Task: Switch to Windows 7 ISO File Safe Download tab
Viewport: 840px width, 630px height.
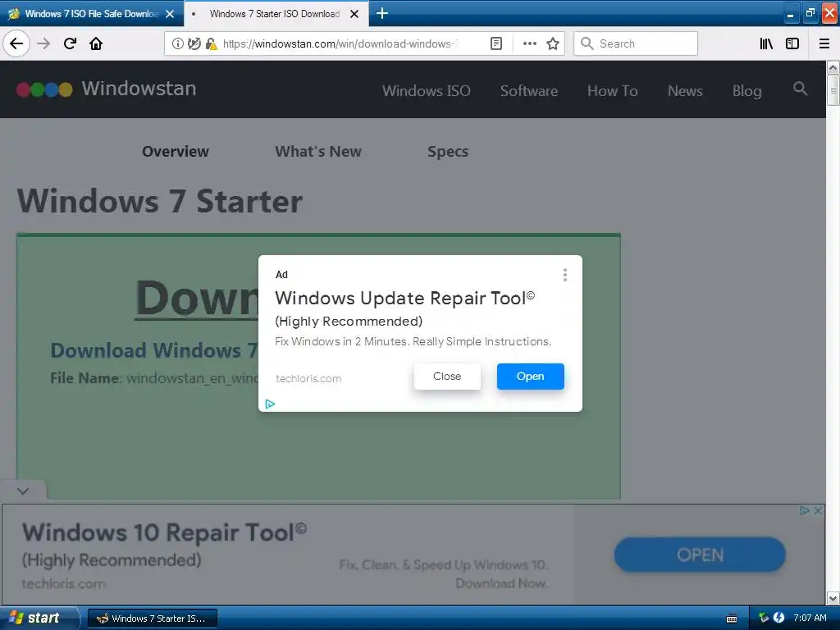Action: coord(92,14)
